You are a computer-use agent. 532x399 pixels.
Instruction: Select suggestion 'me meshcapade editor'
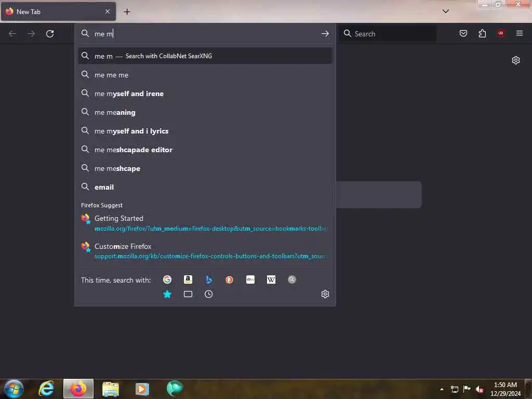(x=205, y=150)
